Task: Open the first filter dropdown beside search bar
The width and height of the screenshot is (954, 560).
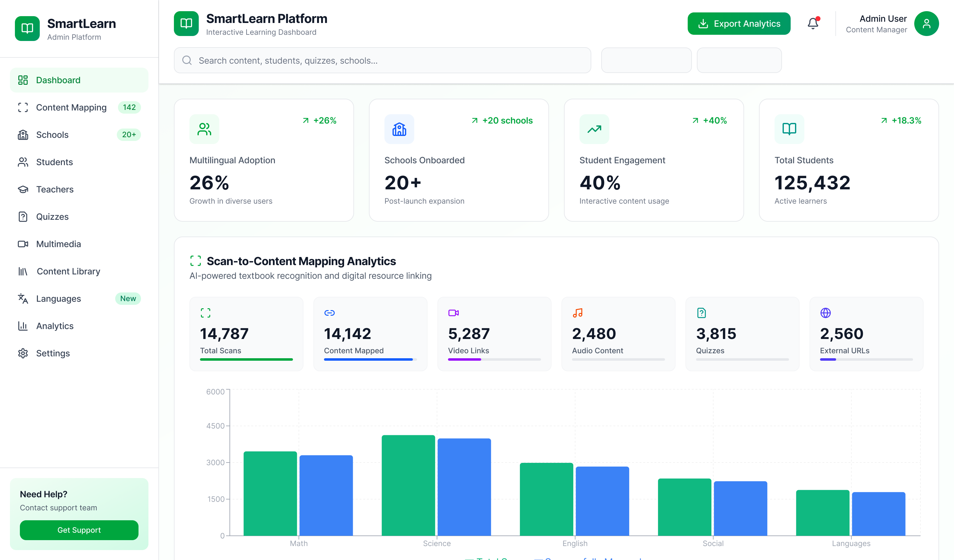Action: click(646, 60)
